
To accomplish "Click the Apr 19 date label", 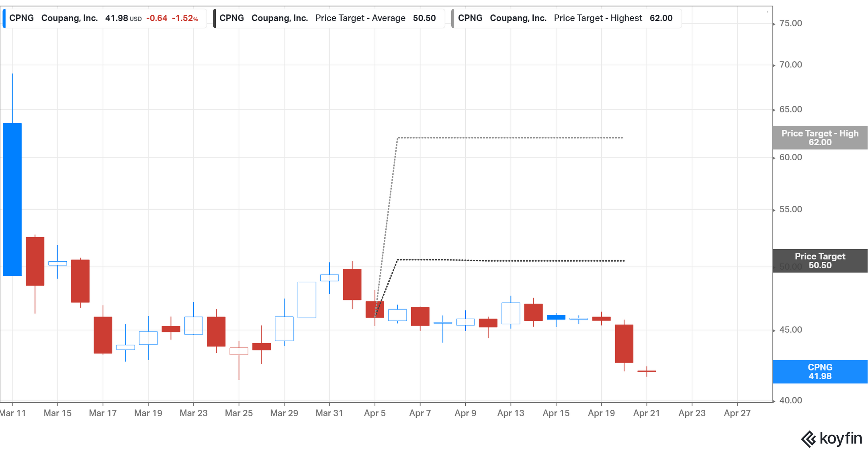I will (x=602, y=413).
